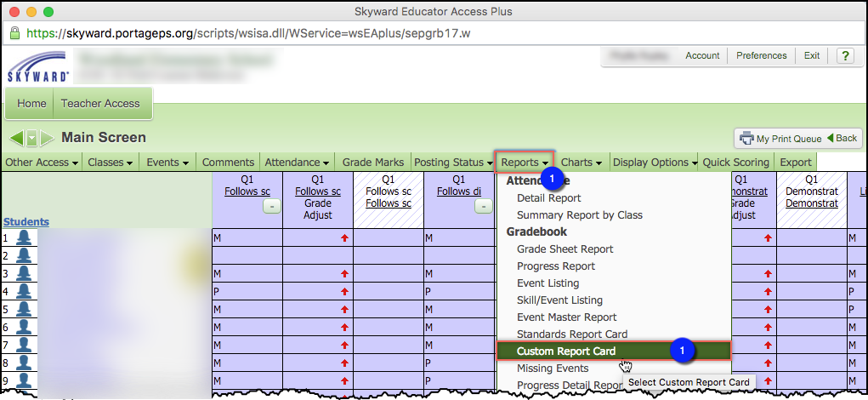Click red grade adjust arrow in row 6
This screenshot has height=400, width=868.
click(x=345, y=328)
